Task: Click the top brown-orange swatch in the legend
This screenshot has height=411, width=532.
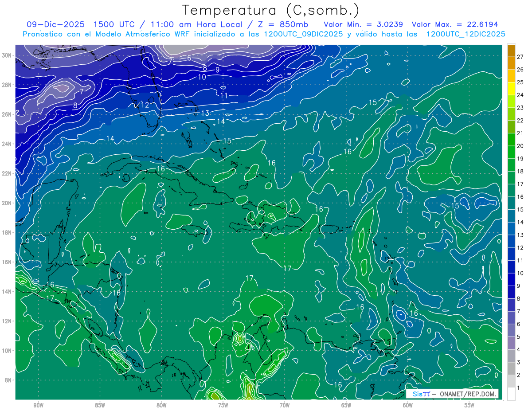Action: pyautogui.click(x=511, y=51)
